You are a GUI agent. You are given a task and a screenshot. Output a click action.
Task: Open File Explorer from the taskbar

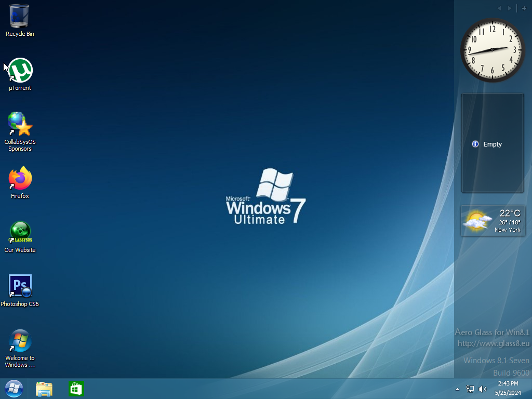(44, 389)
